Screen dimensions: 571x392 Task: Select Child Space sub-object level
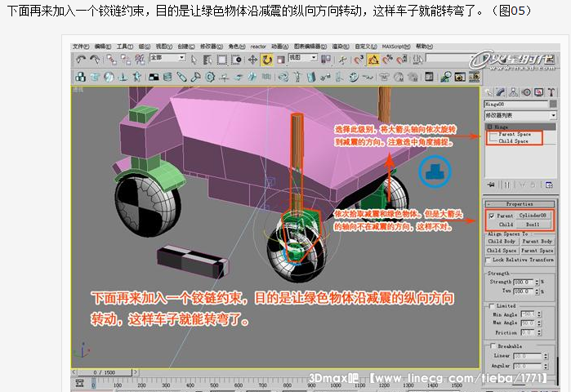tap(513, 141)
